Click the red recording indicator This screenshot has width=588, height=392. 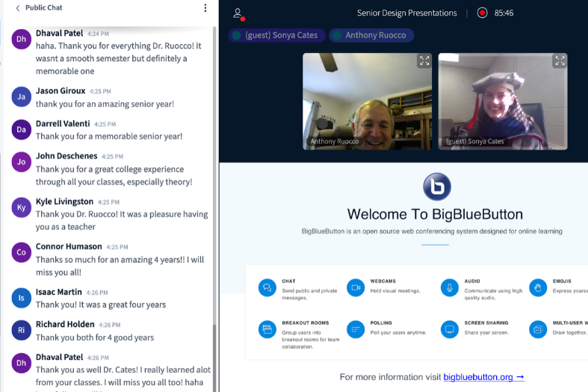(x=482, y=13)
